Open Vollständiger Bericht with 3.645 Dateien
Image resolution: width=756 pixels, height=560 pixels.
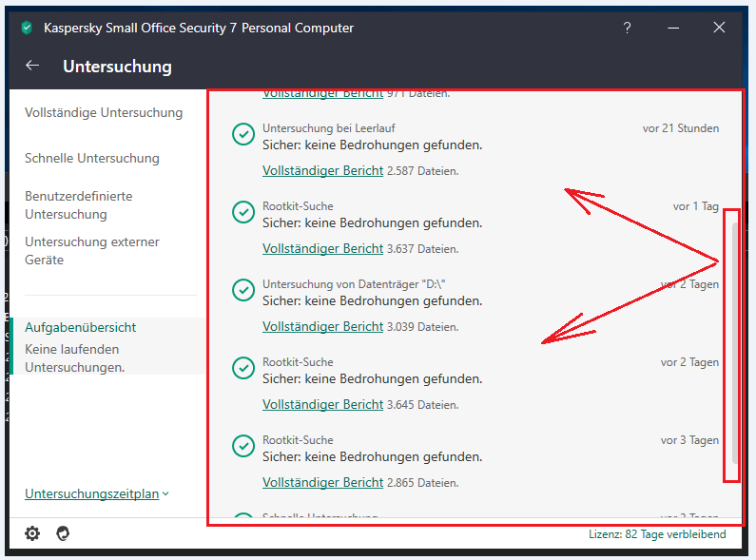322,405
